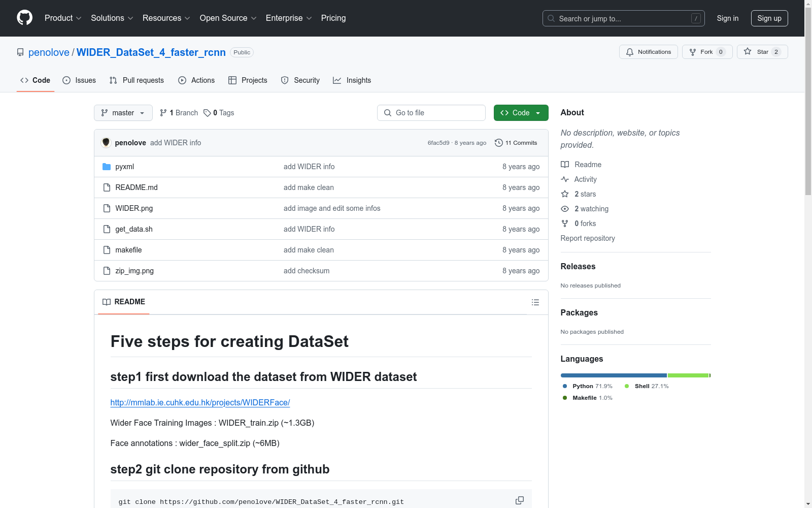Screen dimensions: 812x508
Task: Click penolove's avatar in commit row
Action: (x=106, y=142)
